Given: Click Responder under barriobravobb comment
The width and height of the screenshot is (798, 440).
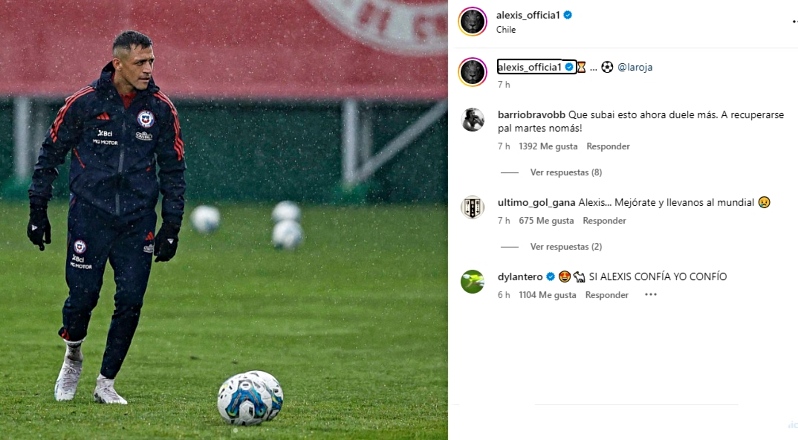Looking at the screenshot, I should (x=608, y=146).
